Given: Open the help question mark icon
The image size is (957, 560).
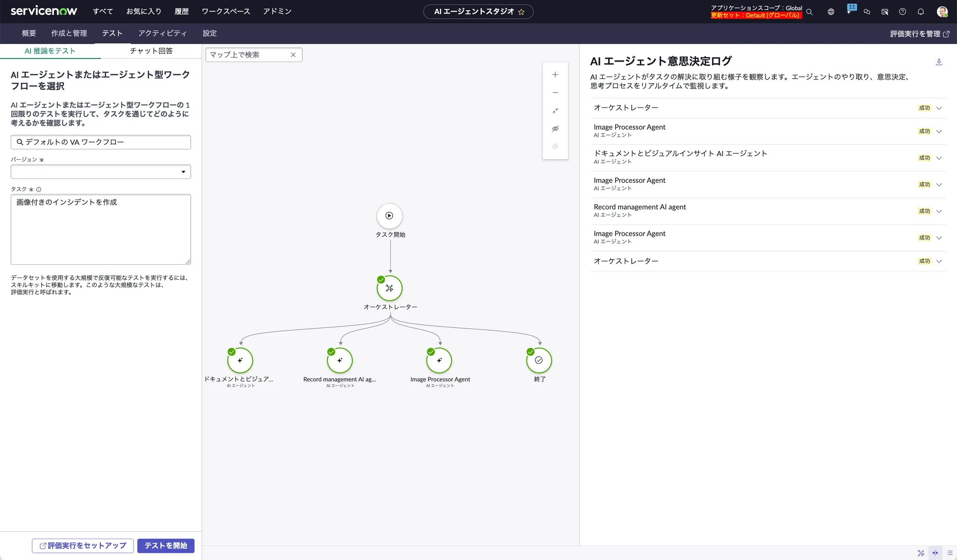Looking at the screenshot, I should coord(903,12).
